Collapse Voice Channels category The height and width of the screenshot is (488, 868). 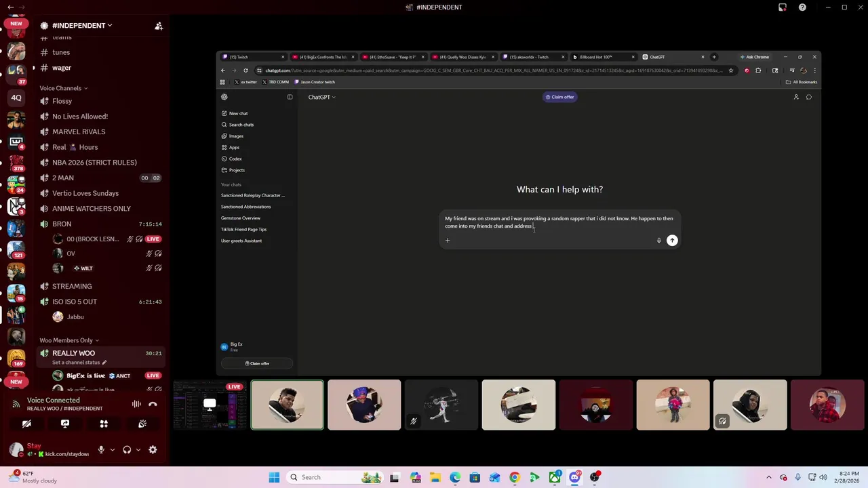click(63, 88)
